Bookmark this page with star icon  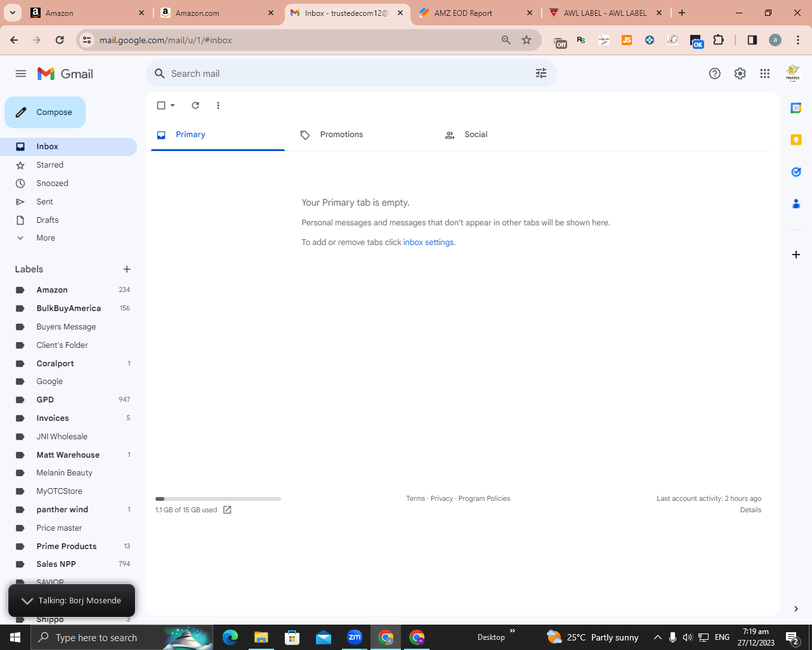(527, 40)
